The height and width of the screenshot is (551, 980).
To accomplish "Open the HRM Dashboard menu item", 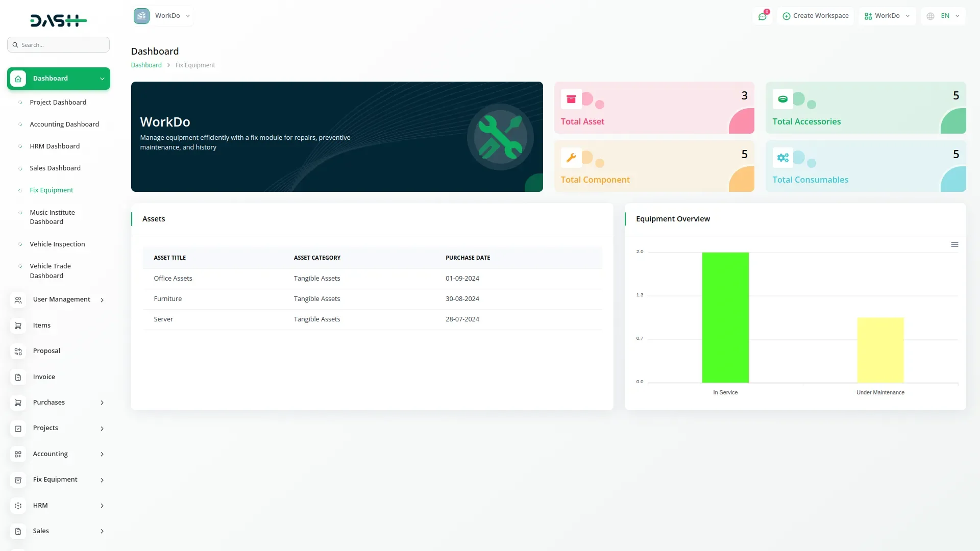I will click(x=55, y=146).
